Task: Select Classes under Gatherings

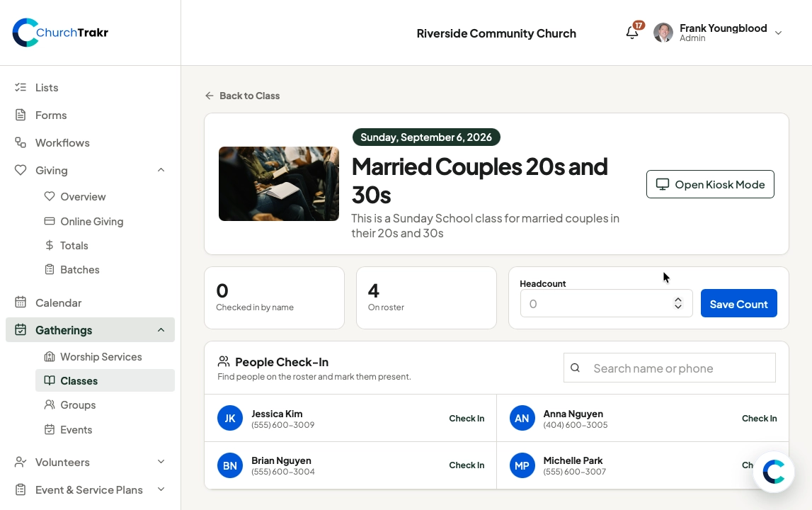Action: (x=105, y=380)
